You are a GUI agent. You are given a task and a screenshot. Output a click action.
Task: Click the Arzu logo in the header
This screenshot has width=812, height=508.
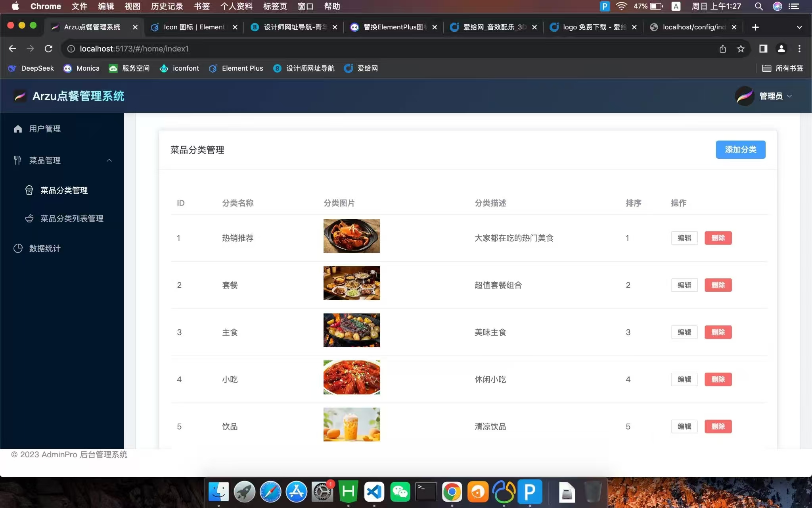point(20,96)
